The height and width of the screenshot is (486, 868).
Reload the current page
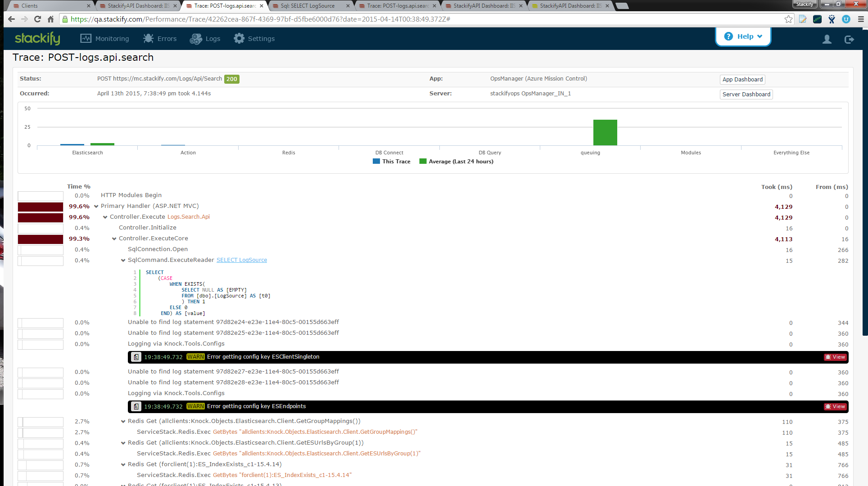click(38, 19)
